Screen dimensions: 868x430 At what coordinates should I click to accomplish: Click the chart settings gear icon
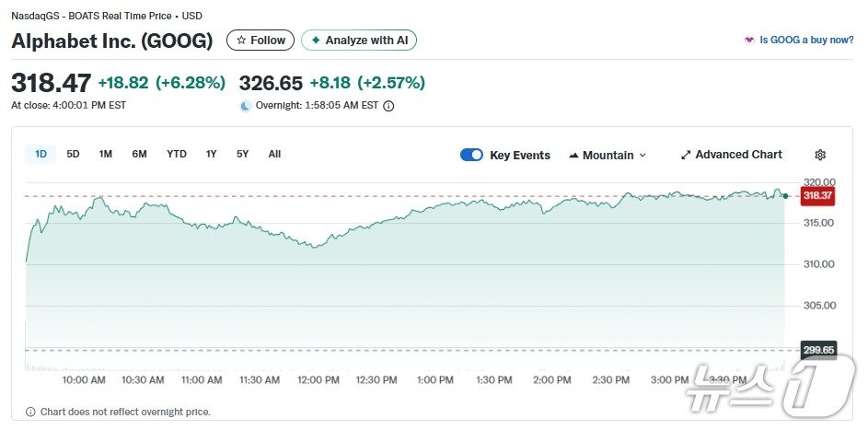[820, 155]
